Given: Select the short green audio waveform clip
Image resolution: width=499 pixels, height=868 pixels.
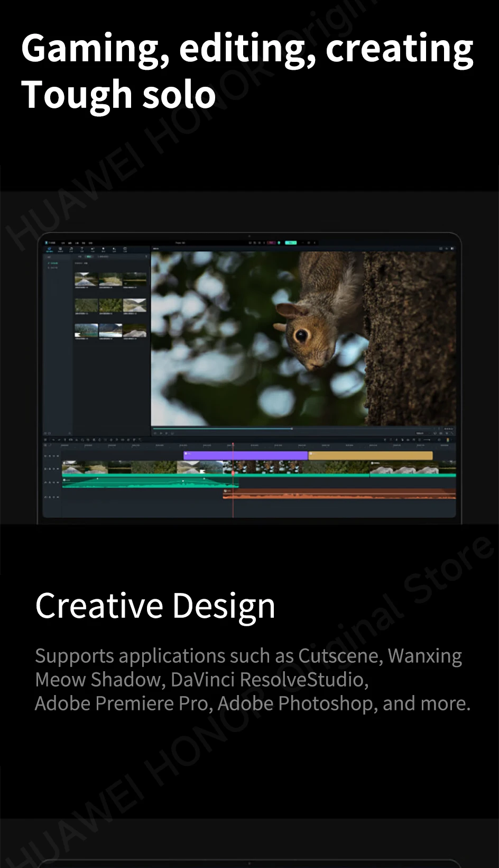Looking at the screenshot, I should (150, 482).
